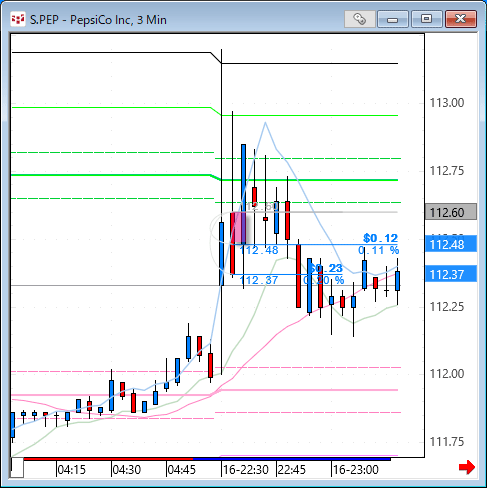This screenshot has height=488, width=487.
Task: Click the blue 112.37 horizontal line label
Action: click(x=259, y=280)
